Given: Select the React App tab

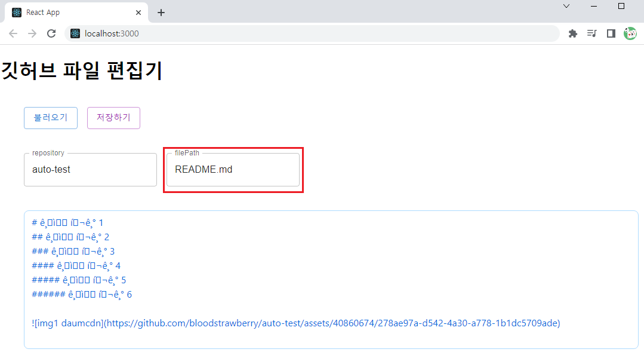Looking at the screenshot, I should click(76, 13).
